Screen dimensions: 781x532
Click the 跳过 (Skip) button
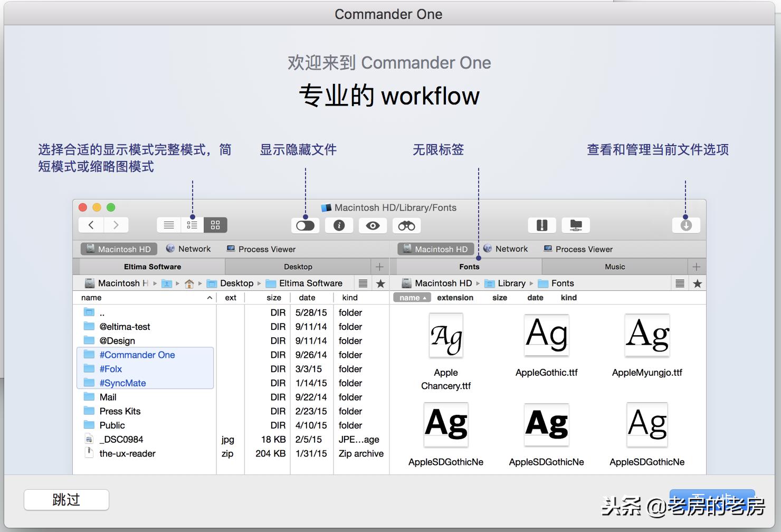(x=65, y=500)
